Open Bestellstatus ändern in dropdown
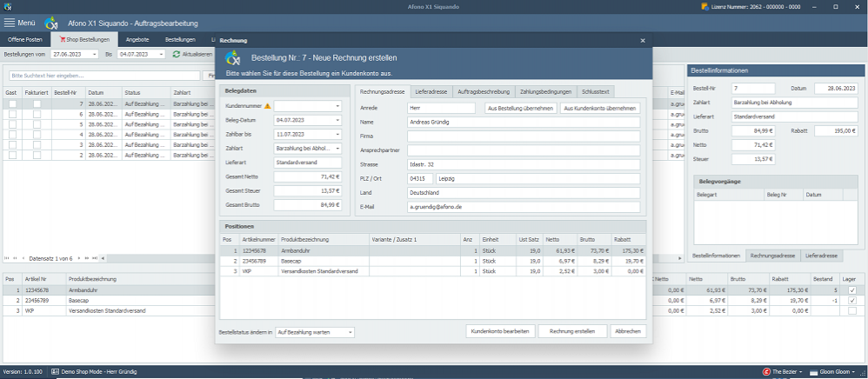868x379 pixels. point(350,333)
